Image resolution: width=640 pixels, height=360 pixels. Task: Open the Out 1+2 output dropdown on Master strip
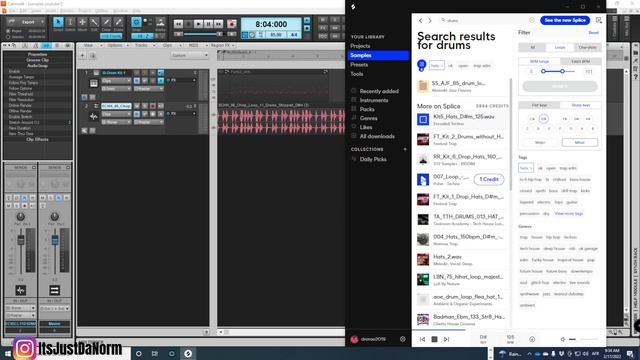point(54,309)
